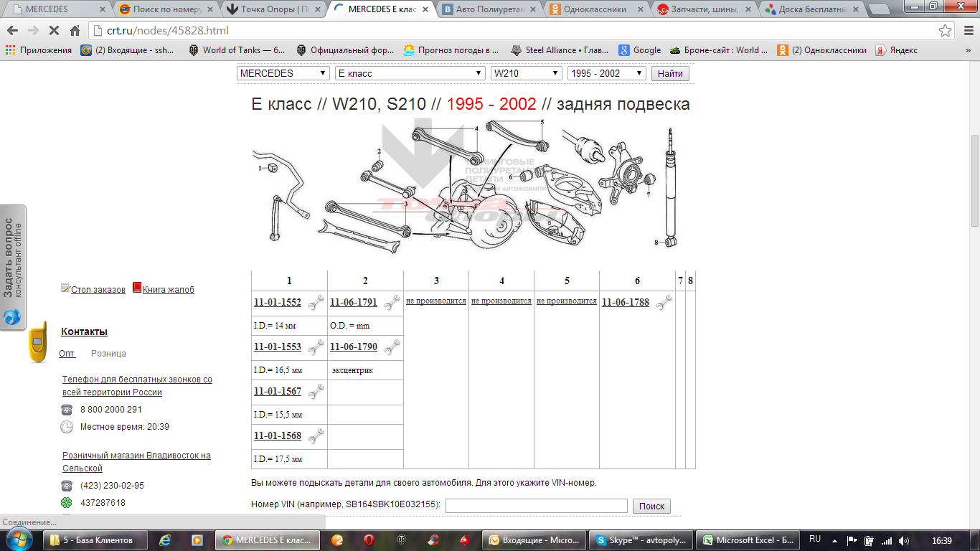Open part link 11-01-1552
The width and height of the screenshot is (980, 551).
278,303
